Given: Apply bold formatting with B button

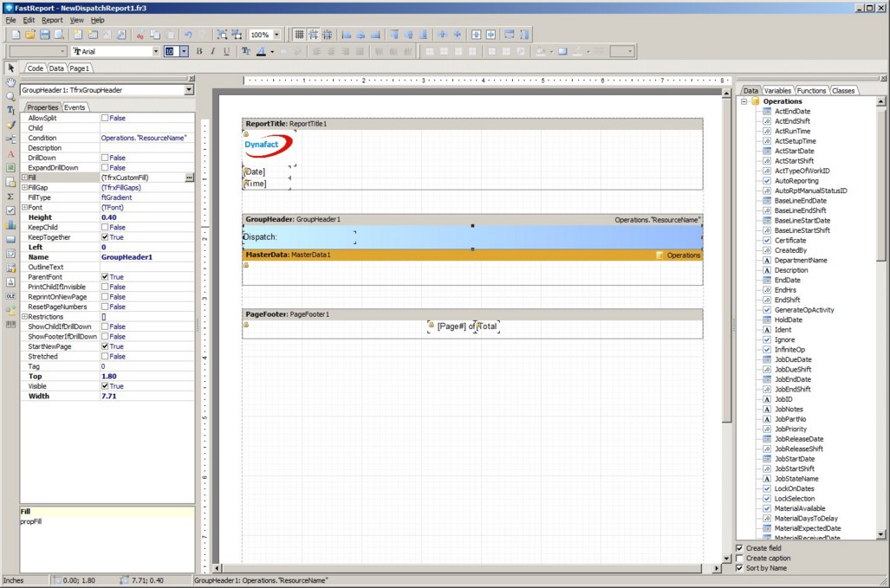Looking at the screenshot, I should pos(198,52).
